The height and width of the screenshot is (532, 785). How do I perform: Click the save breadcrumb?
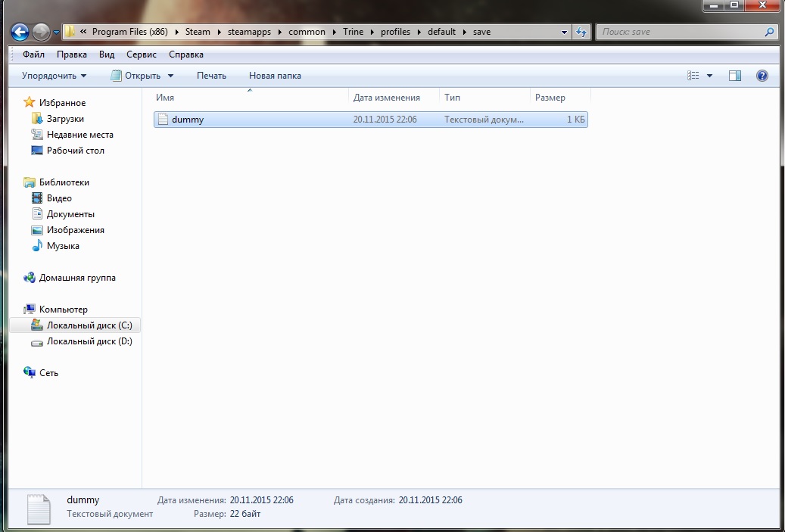pos(481,32)
